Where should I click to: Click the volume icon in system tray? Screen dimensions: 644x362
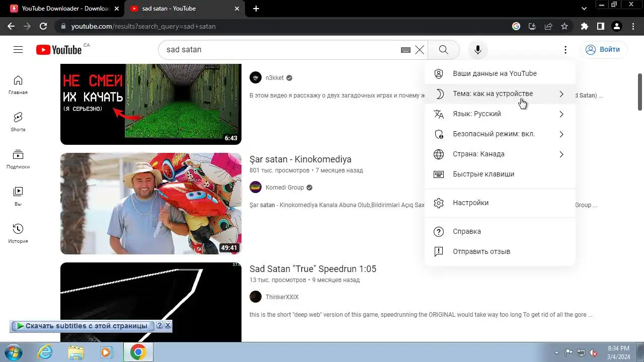coord(593,352)
